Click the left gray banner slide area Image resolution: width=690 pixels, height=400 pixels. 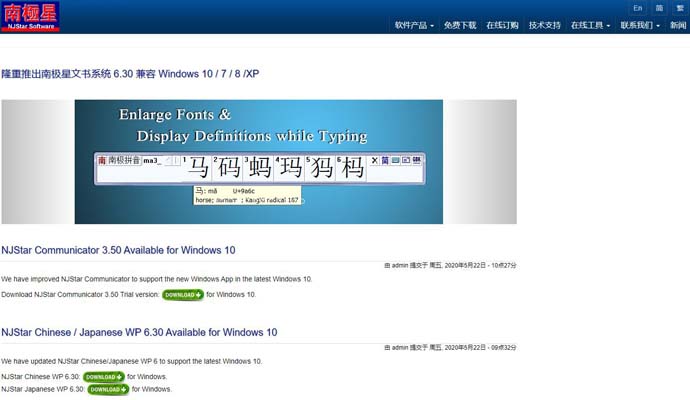[x=38, y=161]
